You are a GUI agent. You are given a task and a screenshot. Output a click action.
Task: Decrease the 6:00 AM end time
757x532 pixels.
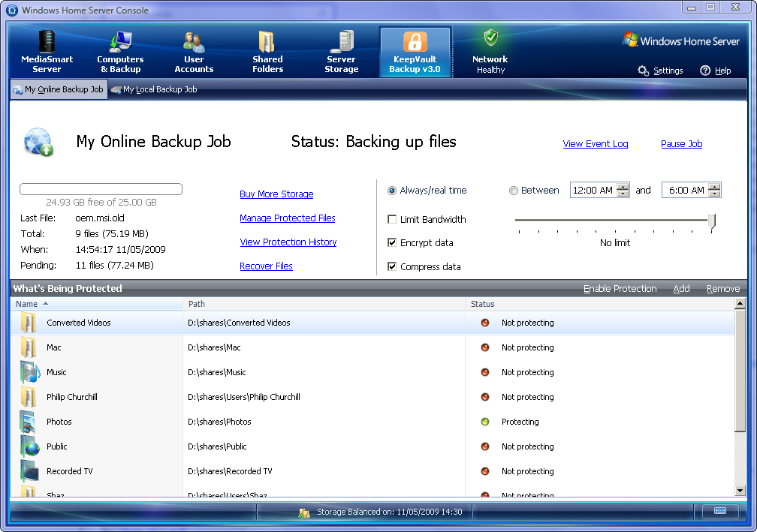(714, 194)
